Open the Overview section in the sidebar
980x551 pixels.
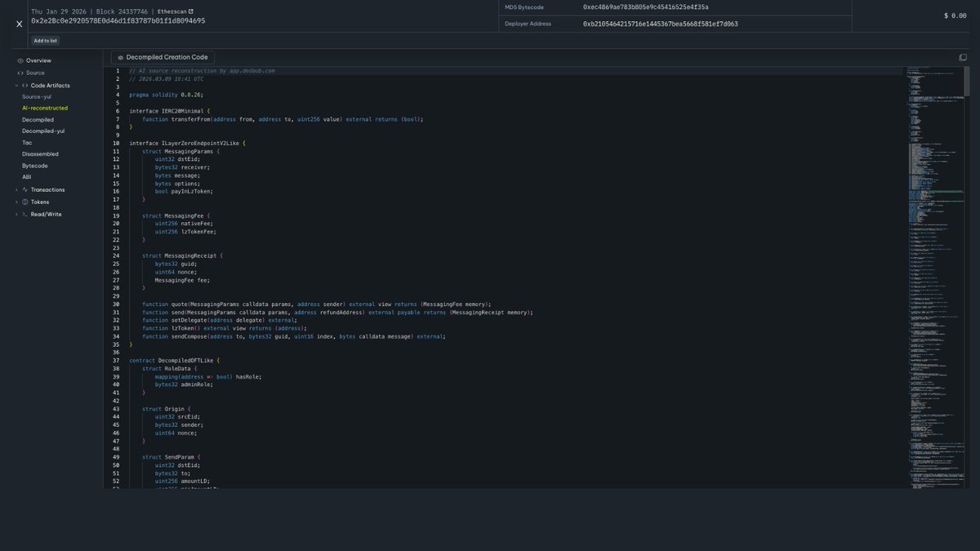[x=38, y=60]
